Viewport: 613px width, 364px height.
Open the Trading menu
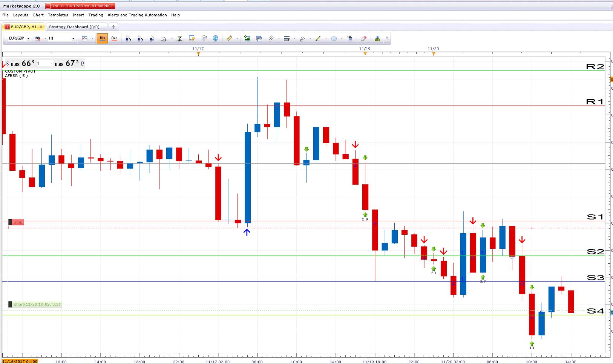click(96, 15)
